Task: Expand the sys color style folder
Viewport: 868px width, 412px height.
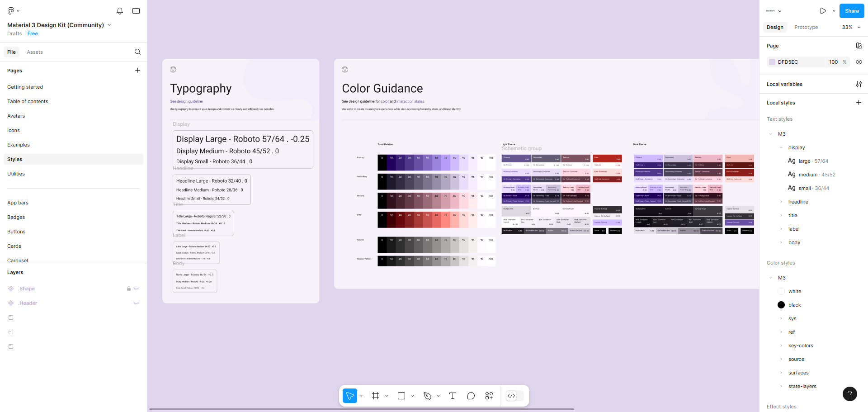Action: tap(781, 318)
